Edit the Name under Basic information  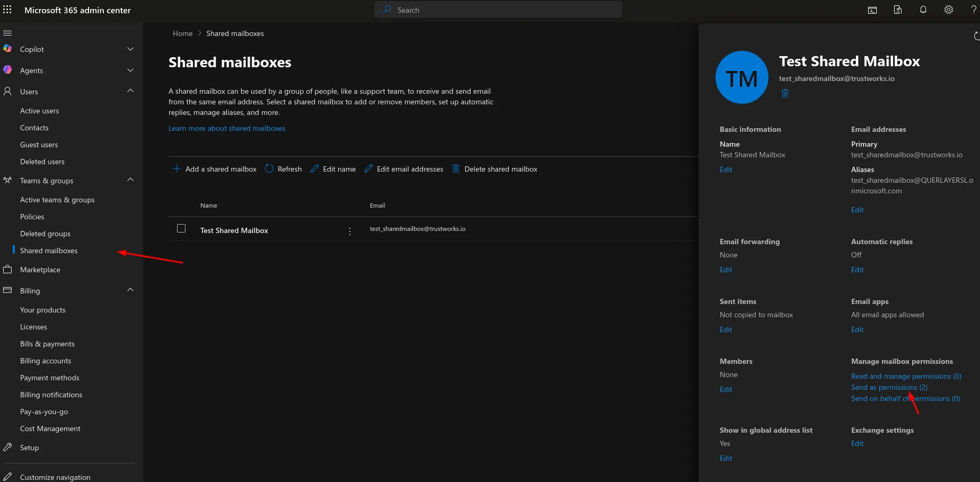coord(726,169)
